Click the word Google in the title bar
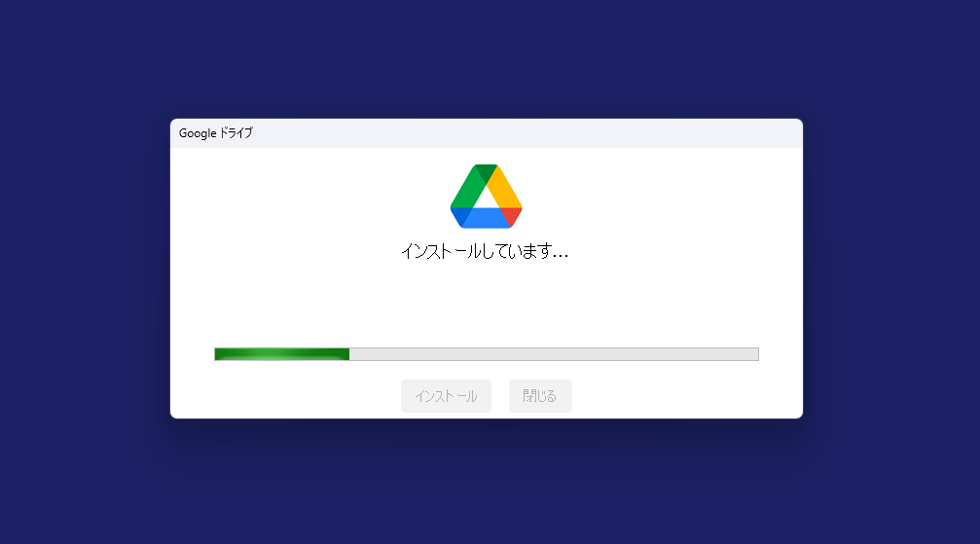 (198, 133)
